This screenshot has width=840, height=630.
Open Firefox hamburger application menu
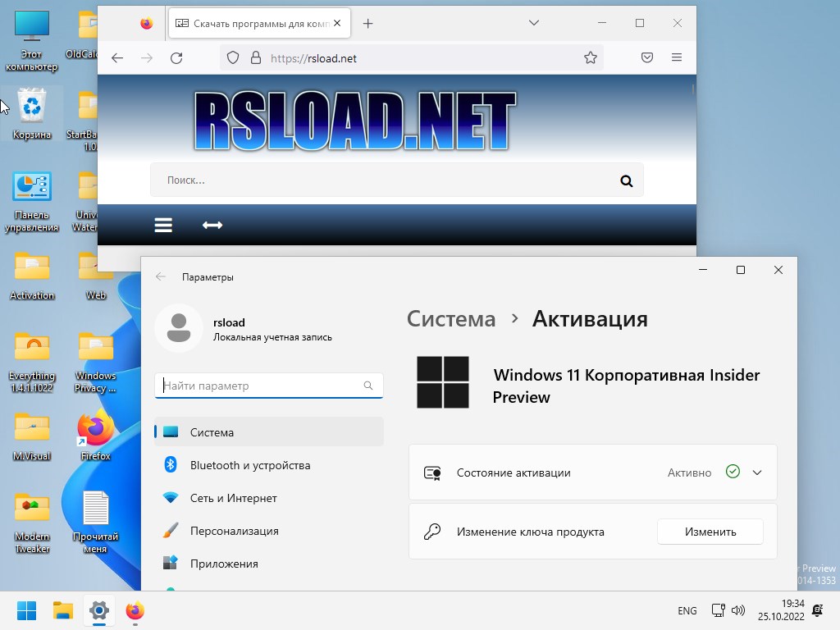tap(677, 57)
